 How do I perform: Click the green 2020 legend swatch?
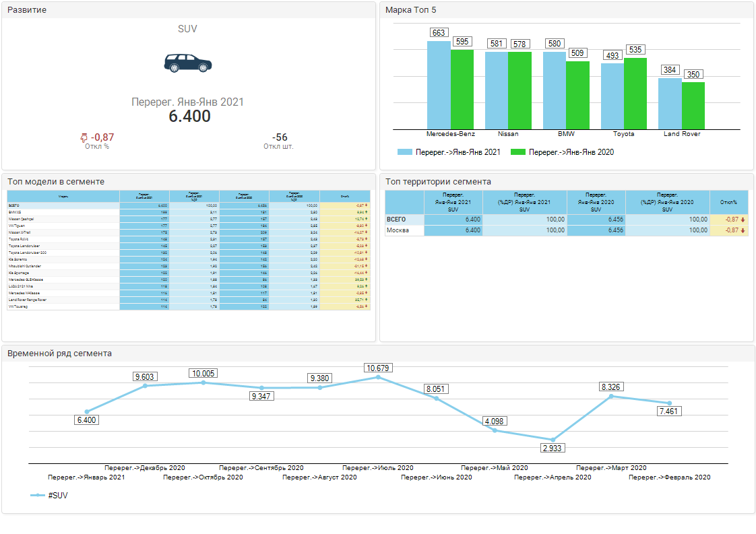(x=517, y=152)
